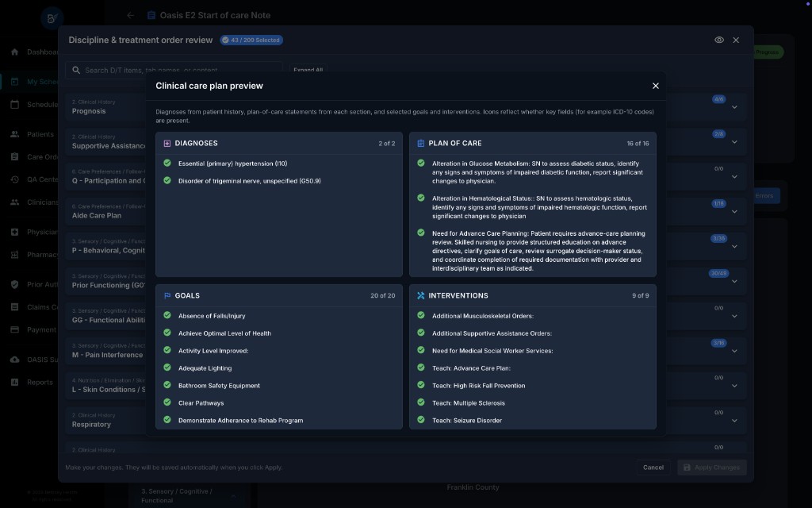Click check icon beside Activity Level Improved
The height and width of the screenshot is (508, 812).
coord(167,350)
